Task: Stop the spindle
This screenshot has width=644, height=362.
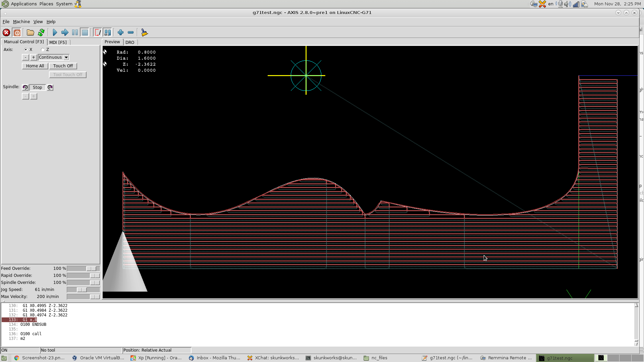Action: pos(38,87)
